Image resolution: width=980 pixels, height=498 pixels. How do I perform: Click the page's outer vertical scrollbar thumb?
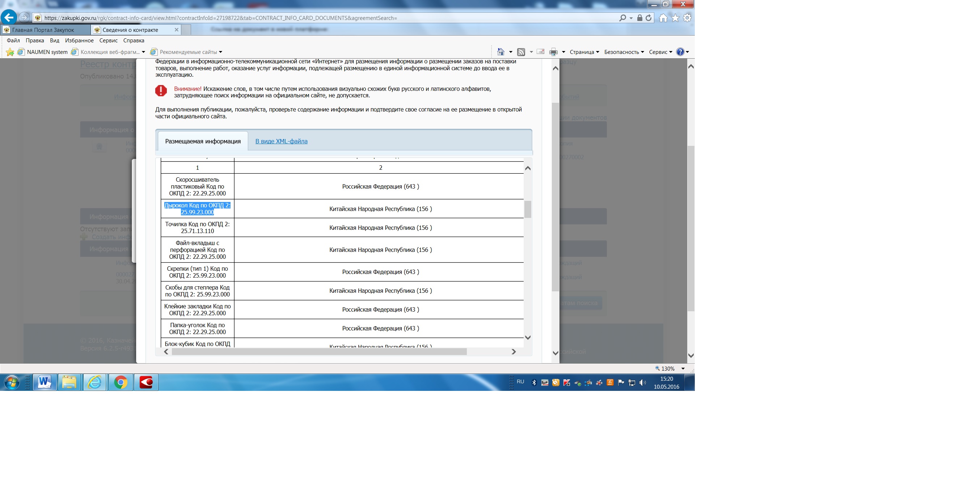pos(691,228)
